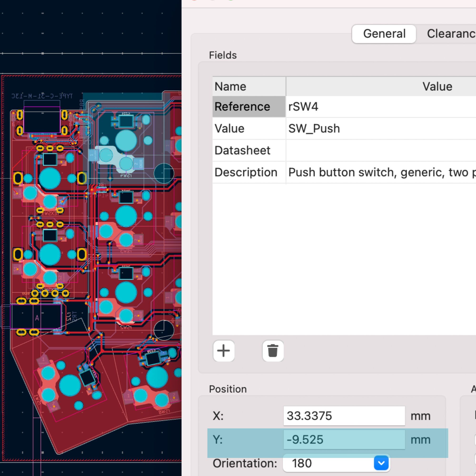Click the plus add-field button
This screenshot has height=476, width=476.
click(223, 351)
